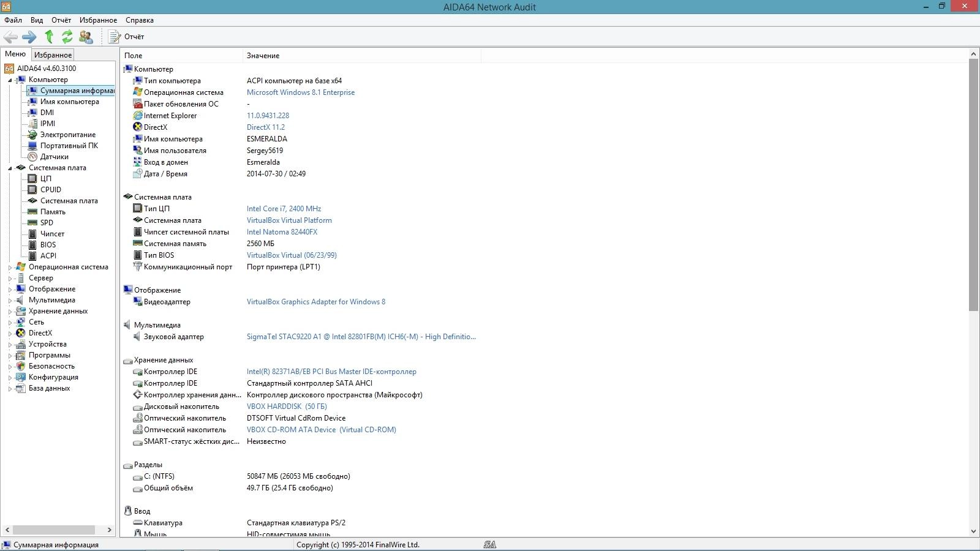Image resolution: width=980 pixels, height=551 pixels.
Task: Click the Безопасность shield icon
Action: point(21,366)
